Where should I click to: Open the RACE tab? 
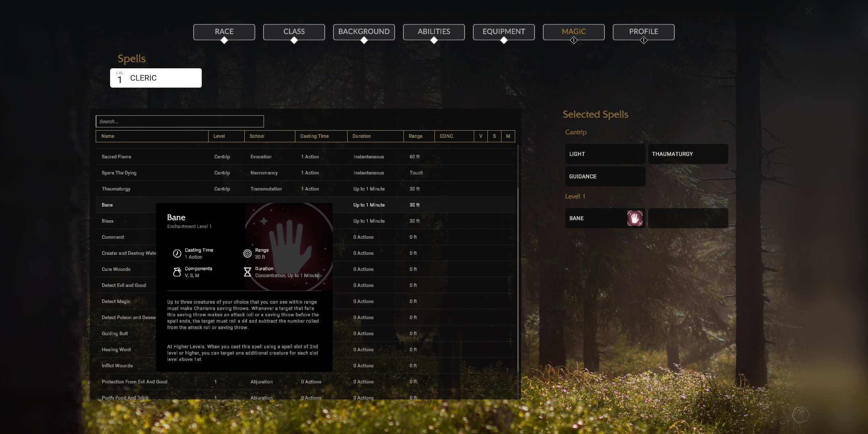pyautogui.click(x=224, y=32)
